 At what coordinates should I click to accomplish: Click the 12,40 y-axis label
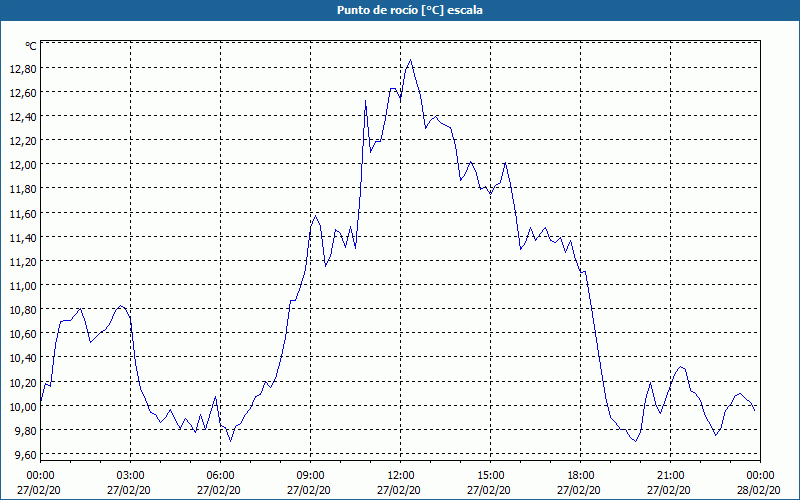tap(23, 117)
